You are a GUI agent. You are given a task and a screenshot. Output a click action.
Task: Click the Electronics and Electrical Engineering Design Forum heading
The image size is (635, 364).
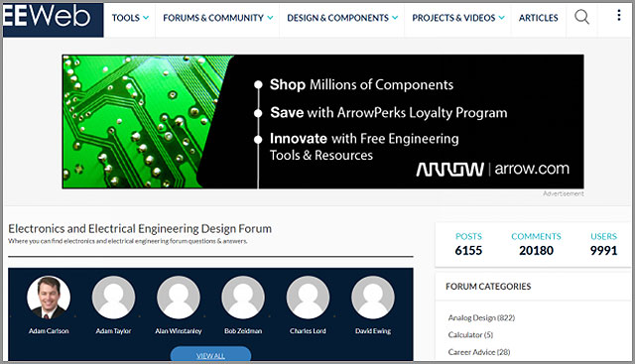140,229
